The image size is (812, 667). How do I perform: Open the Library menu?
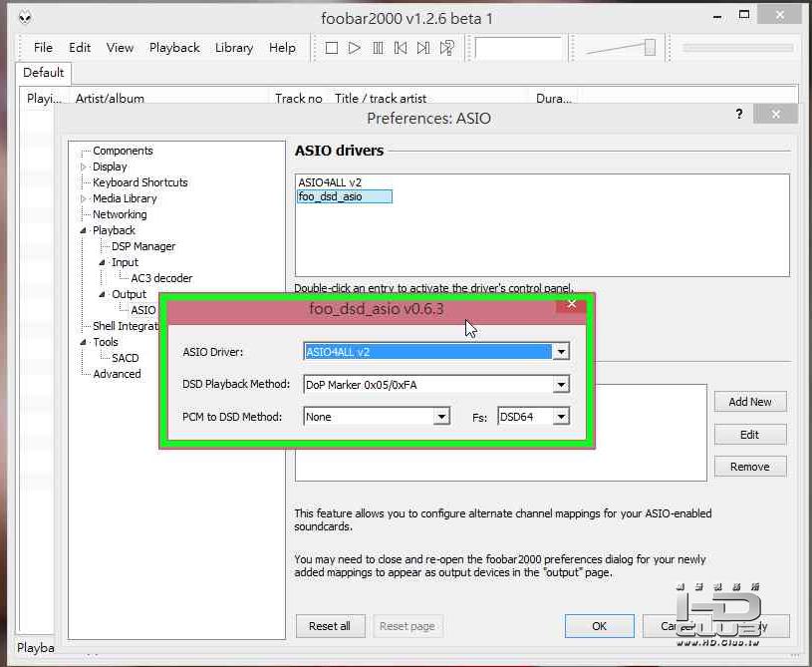point(234,48)
